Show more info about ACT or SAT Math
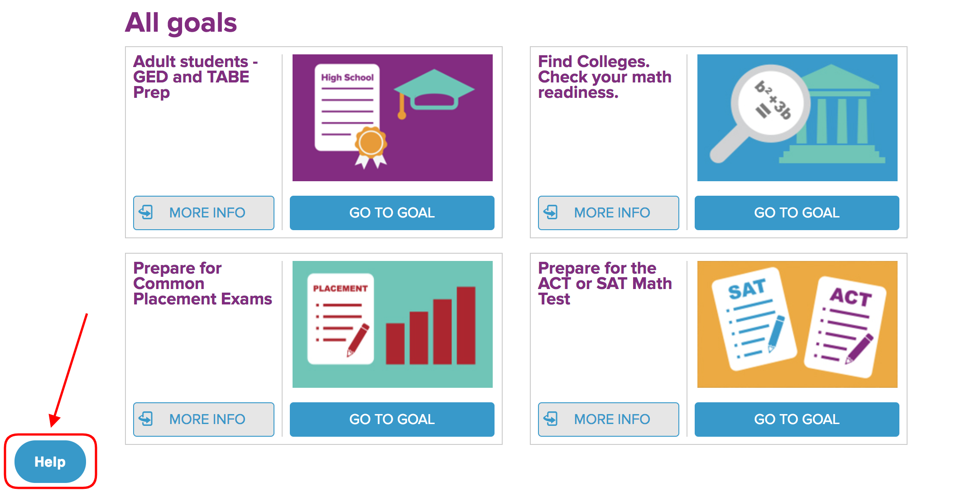This screenshot has width=980, height=492. (609, 420)
